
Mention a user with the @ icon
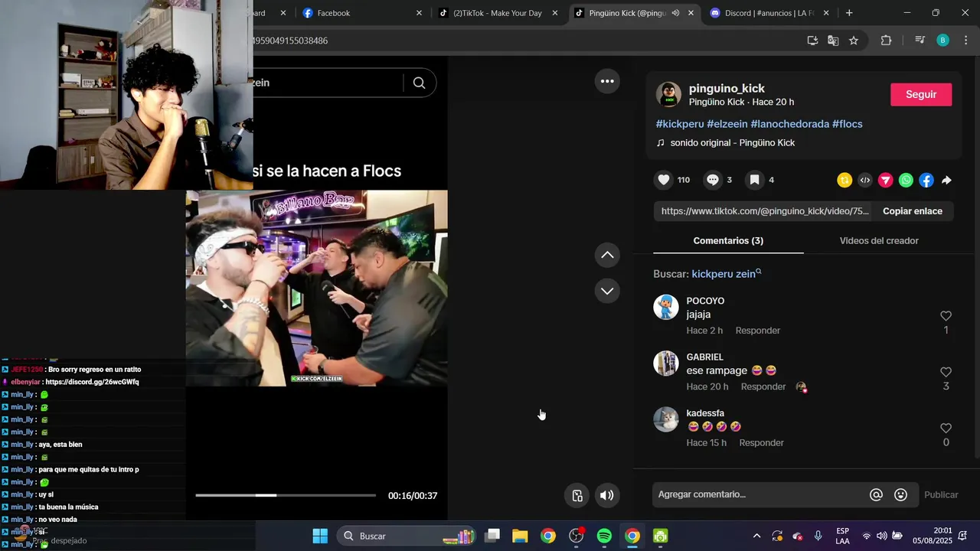(877, 495)
